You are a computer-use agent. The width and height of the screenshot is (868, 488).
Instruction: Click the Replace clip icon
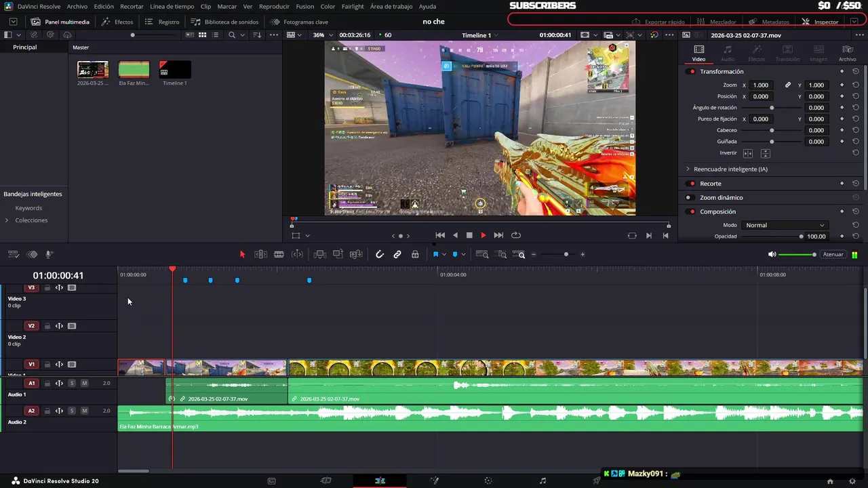[356, 254]
